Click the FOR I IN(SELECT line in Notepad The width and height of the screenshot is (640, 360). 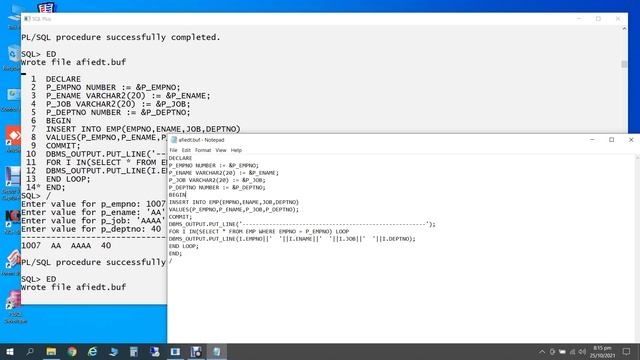259,231
